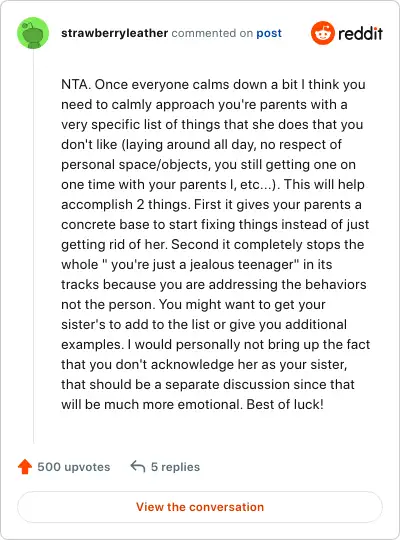400x540 pixels.
Task: Select the "500 upvotes" count label
Action: (x=74, y=467)
